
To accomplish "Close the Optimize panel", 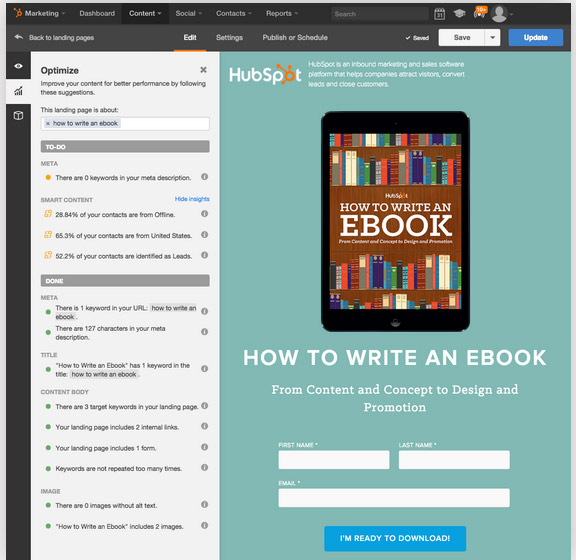I will pyautogui.click(x=203, y=70).
